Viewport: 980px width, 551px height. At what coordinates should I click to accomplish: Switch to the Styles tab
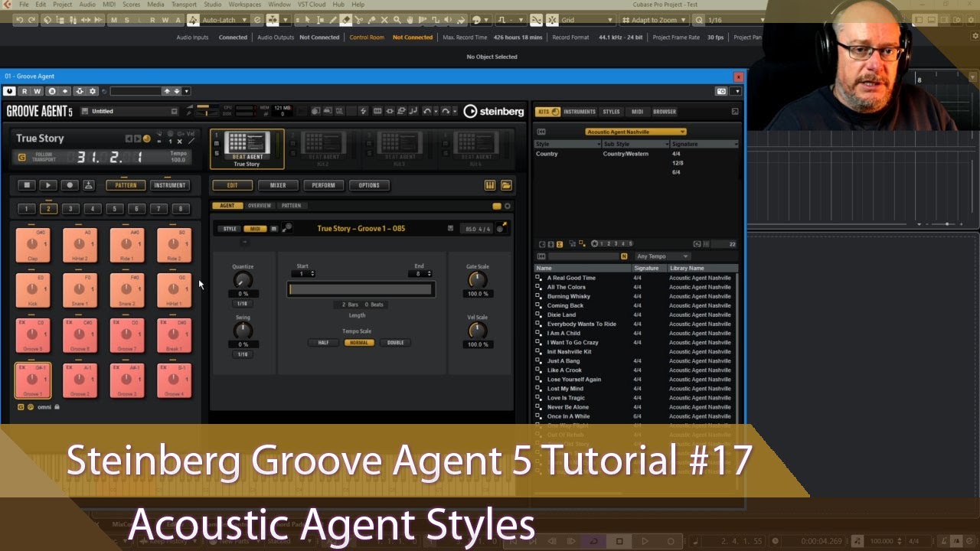[611, 112]
